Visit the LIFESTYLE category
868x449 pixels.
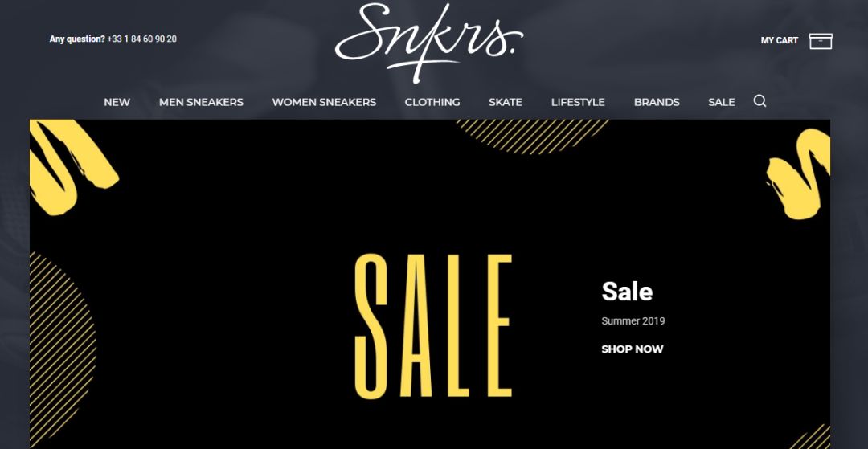point(578,102)
